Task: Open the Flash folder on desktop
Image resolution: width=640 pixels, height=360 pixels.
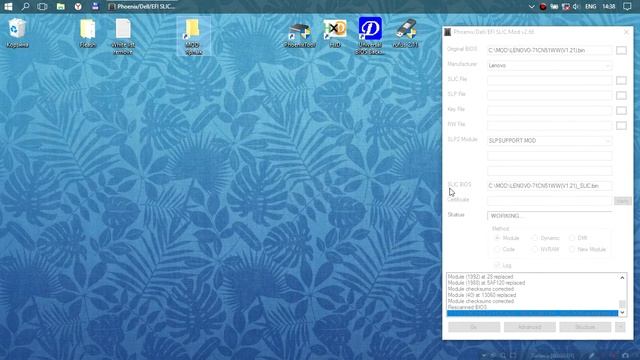Action: 87,33
